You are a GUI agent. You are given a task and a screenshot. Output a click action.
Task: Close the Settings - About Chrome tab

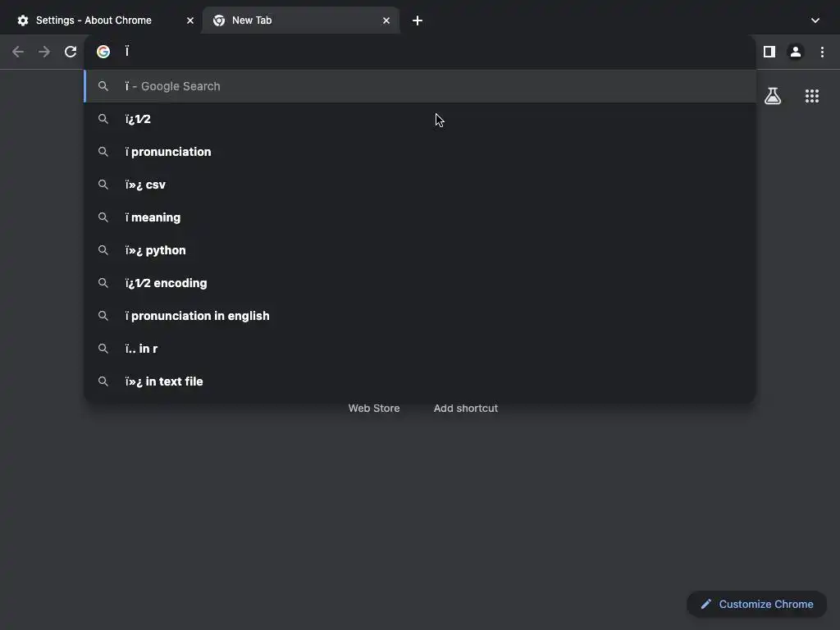pyautogui.click(x=190, y=21)
